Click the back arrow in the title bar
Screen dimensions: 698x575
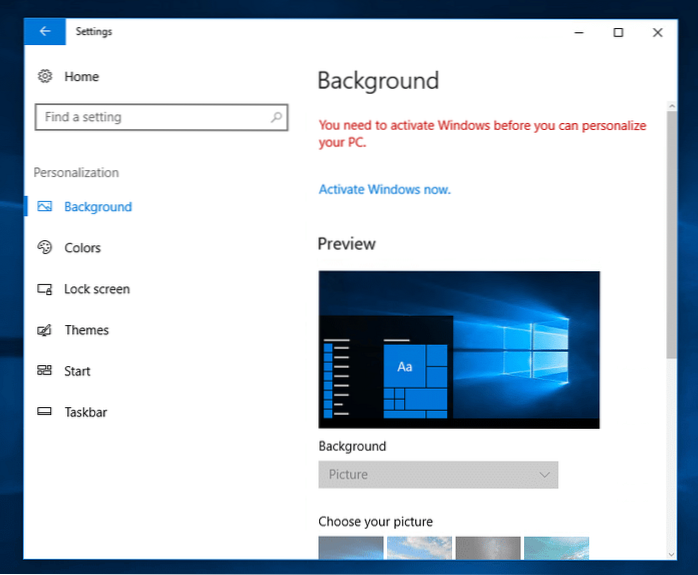[45, 32]
